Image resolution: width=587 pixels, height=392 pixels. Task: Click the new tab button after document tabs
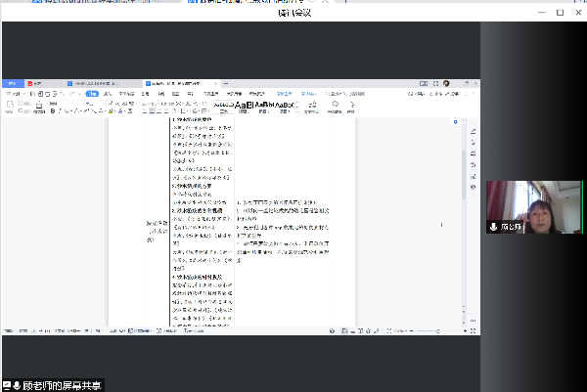(226, 83)
